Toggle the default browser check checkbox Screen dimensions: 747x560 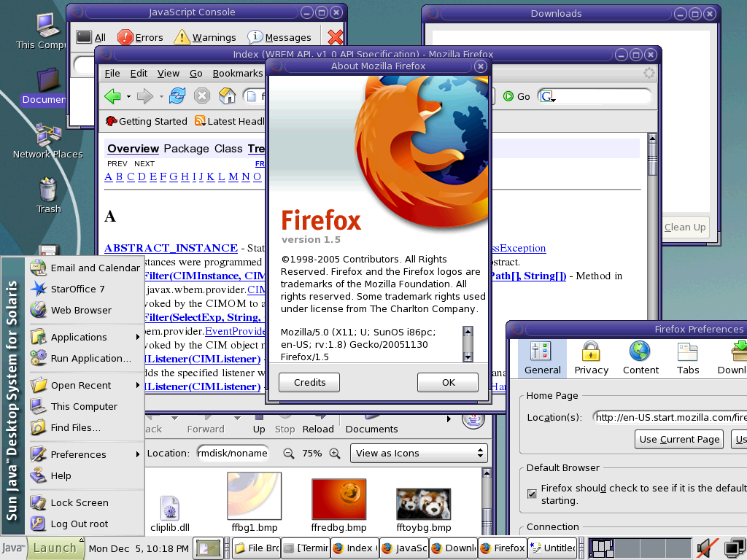532,494
